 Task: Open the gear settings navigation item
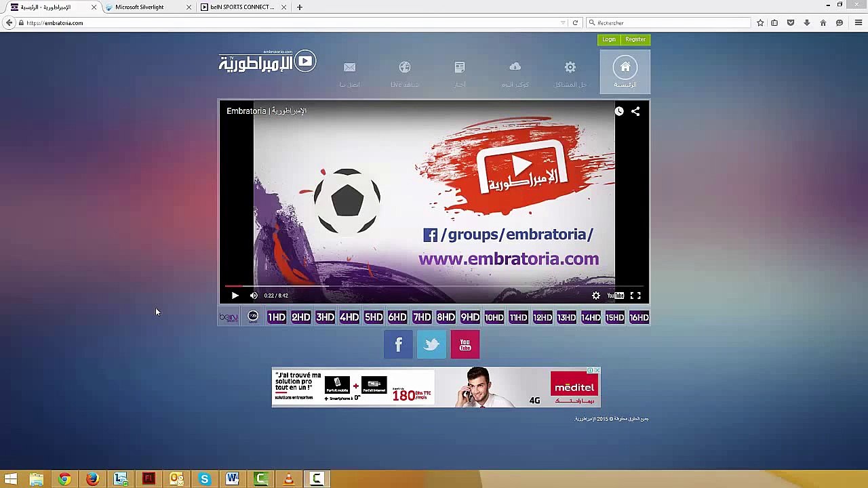click(570, 73)
